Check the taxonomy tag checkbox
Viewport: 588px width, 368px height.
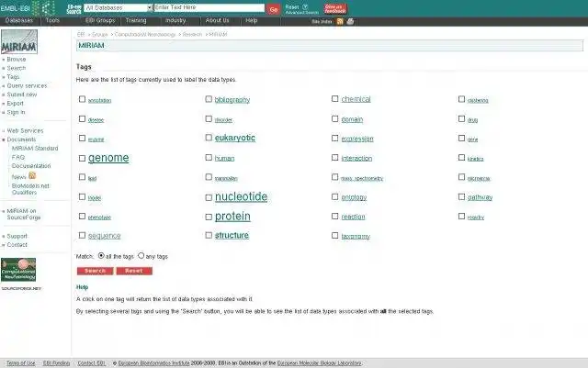[x=334, y=236]
